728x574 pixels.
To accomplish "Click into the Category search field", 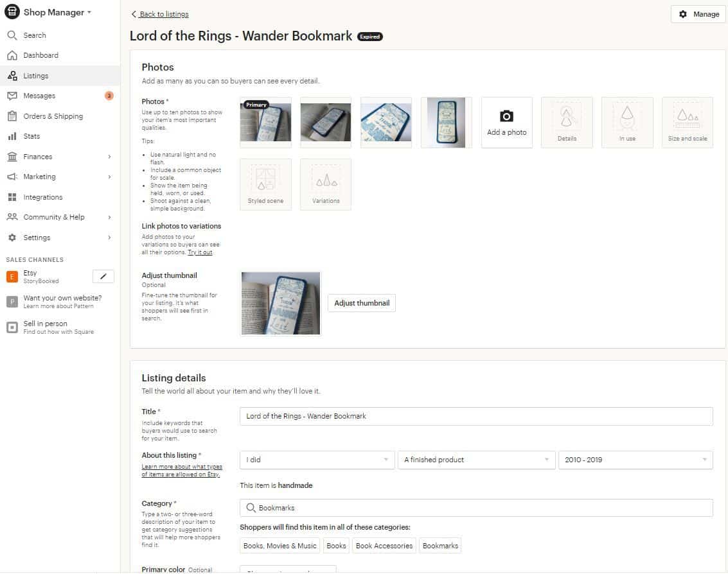I will tap(476, 508).
